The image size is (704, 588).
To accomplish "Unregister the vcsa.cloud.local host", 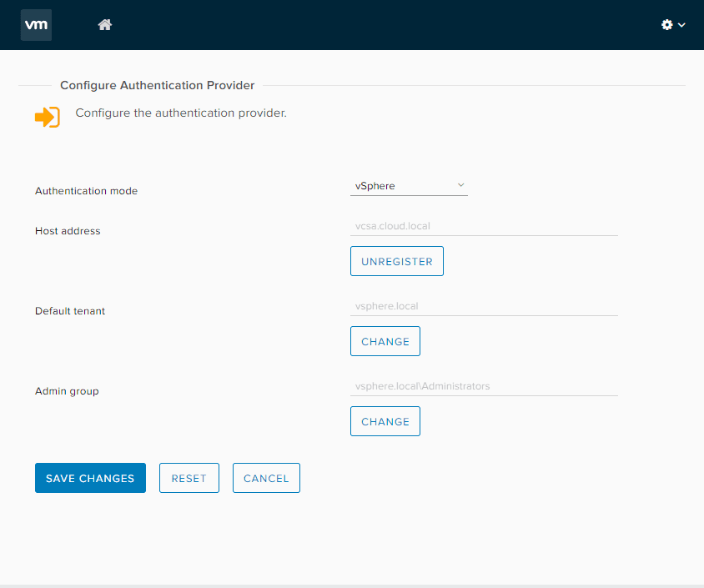I will pyautogui.click(x=396, y=260).
